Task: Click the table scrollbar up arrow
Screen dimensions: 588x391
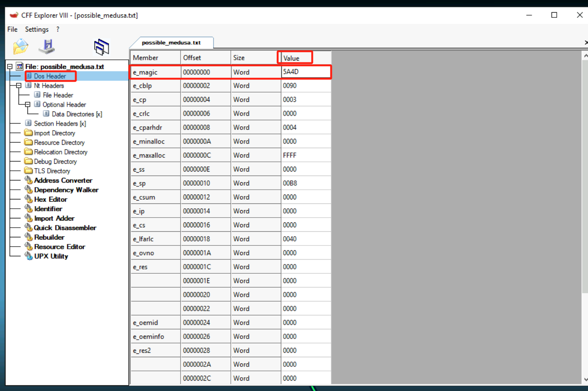Action: coord(585,56)
